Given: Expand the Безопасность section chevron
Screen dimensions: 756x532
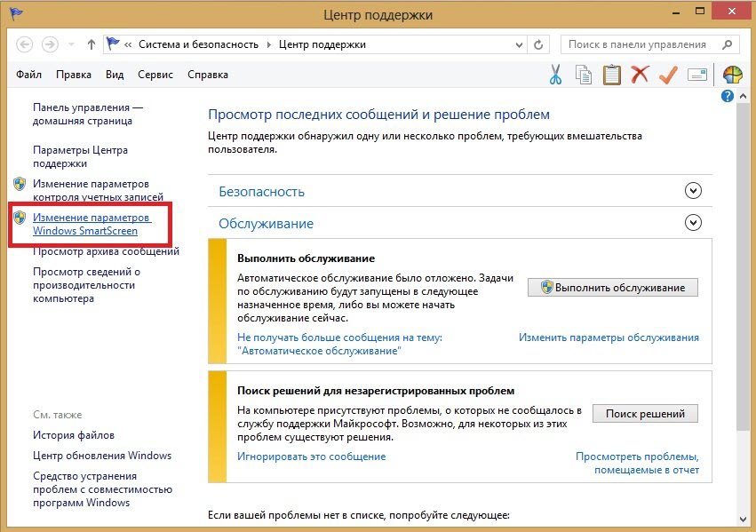Looking at the screenshot, I should tap(694, 191).
